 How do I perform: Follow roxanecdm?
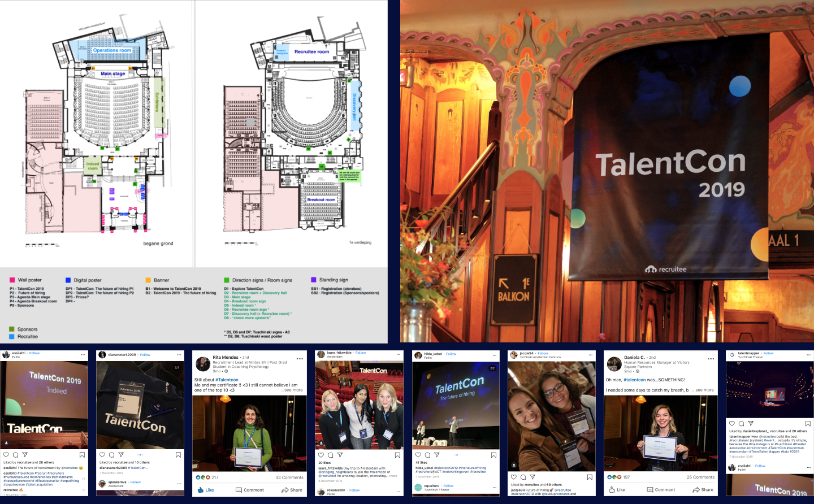coord(354,490)
